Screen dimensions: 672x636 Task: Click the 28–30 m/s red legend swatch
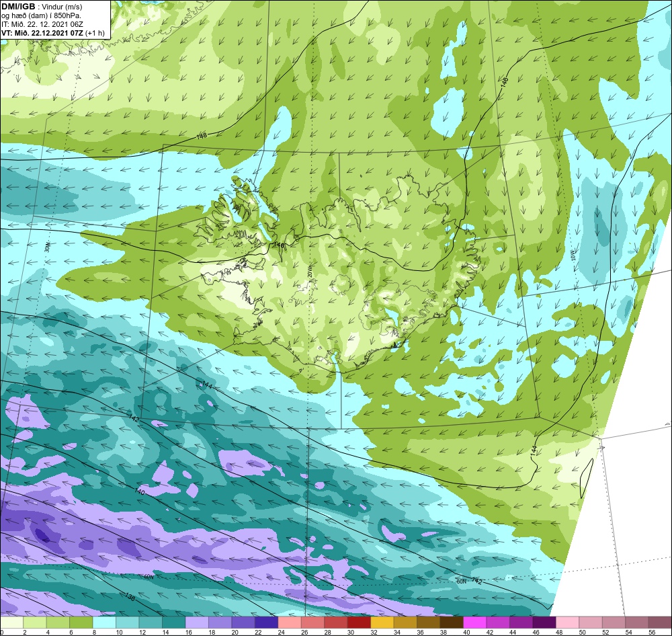click(335, 623)
